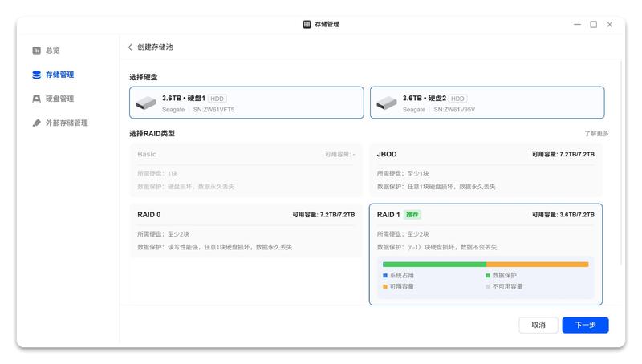
Task: Click the storage manager icon in the title bar
Action: tap(307, 25)
